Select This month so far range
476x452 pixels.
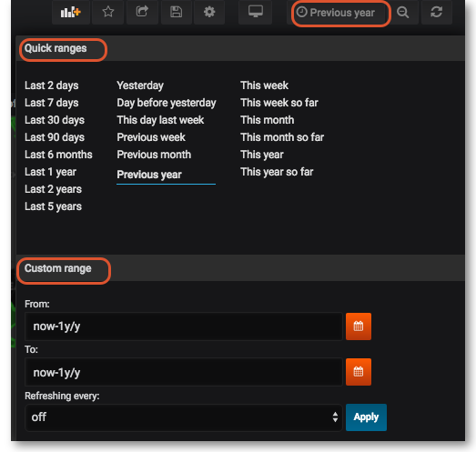(282, 137)
